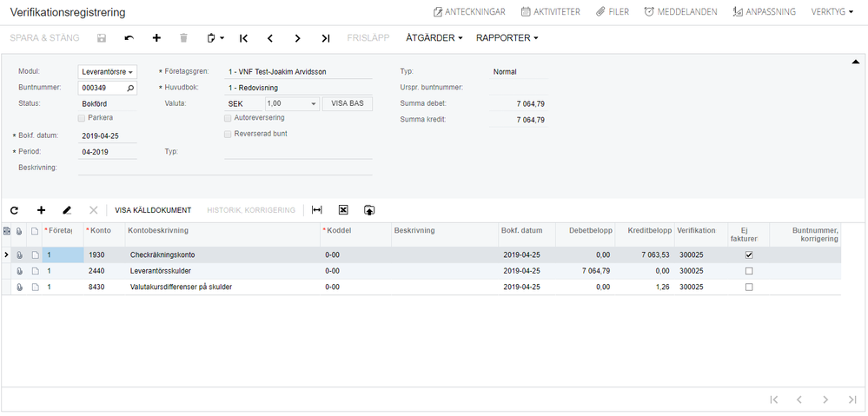The height and width of the screenshot is (416, 868).
Task: Toggle the Parkera checkbox
Action: pyautogui.click(x=83, y=117)
